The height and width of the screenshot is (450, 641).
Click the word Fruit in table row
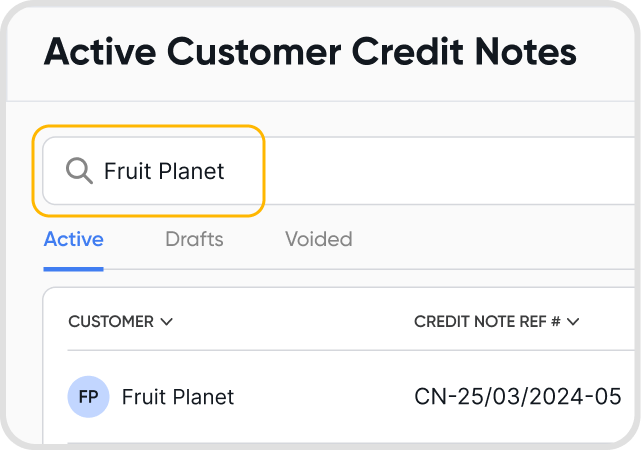coord(143,397)
